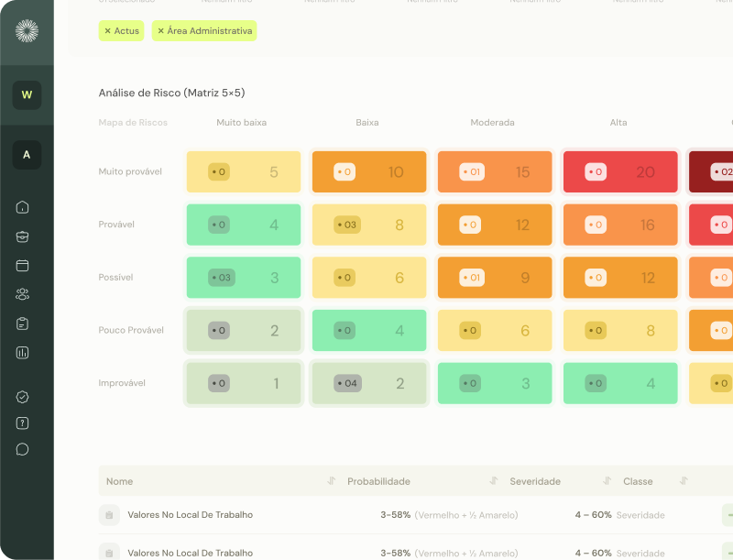Remove the Actus filter chip
This screenshot has height=560, width=733.
[x=107, y=31]
